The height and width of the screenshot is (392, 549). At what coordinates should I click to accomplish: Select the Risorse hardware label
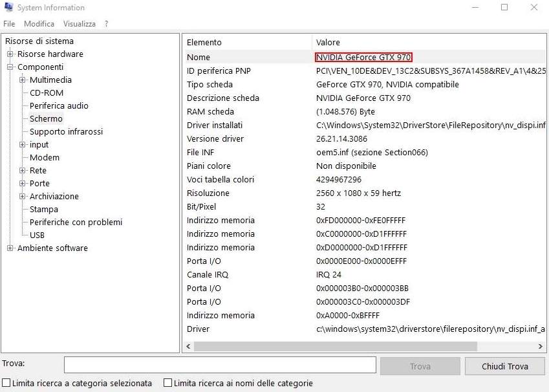coord(50,54)
